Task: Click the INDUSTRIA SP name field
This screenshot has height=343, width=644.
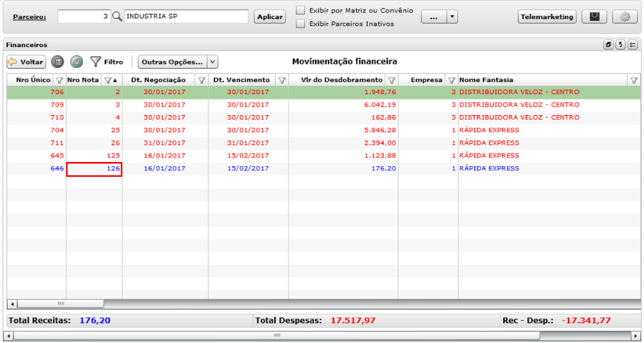Action: [186, 16]
